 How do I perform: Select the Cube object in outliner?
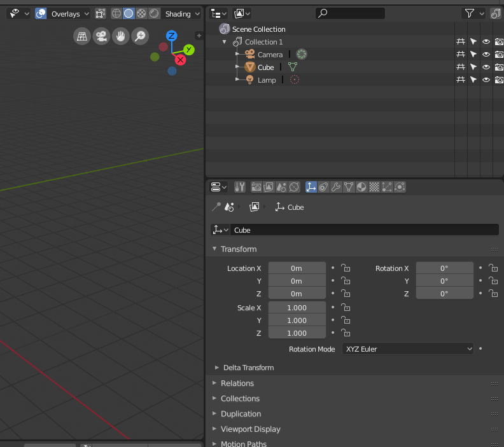pyautogui.click(x=266, y=67)
